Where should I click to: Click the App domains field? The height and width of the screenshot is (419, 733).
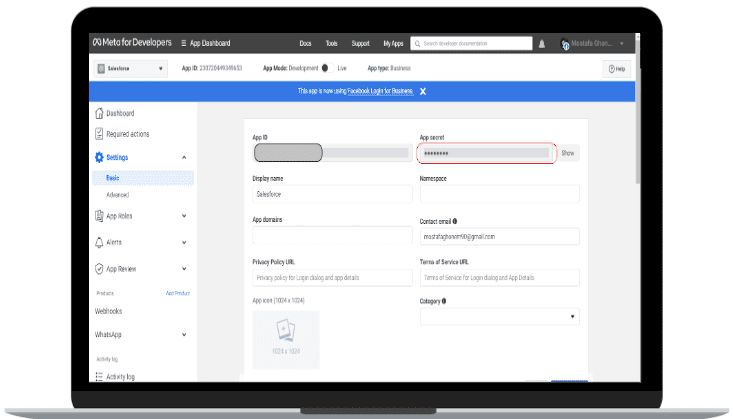tap(332, 235)
